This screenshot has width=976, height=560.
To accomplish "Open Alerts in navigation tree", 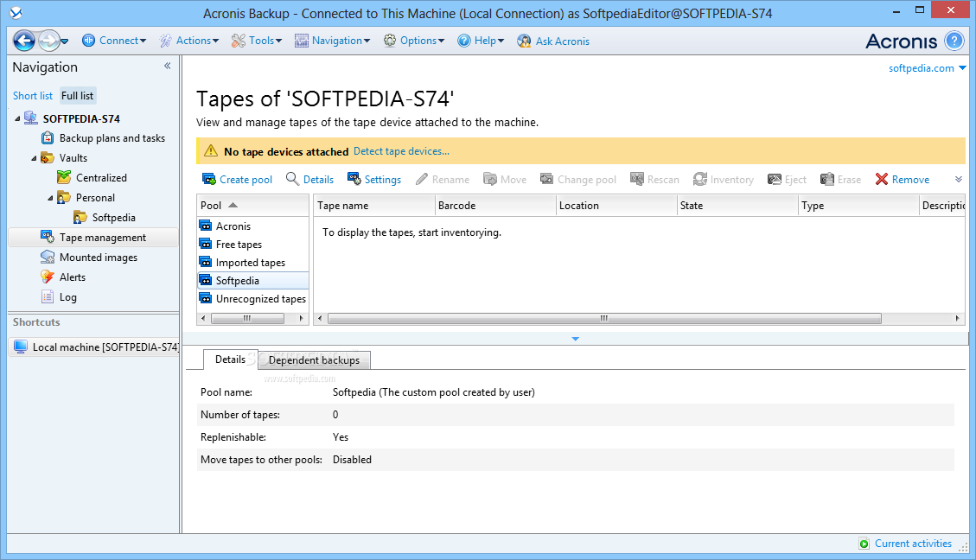I will pyautogui.click(x=73, y=277).
